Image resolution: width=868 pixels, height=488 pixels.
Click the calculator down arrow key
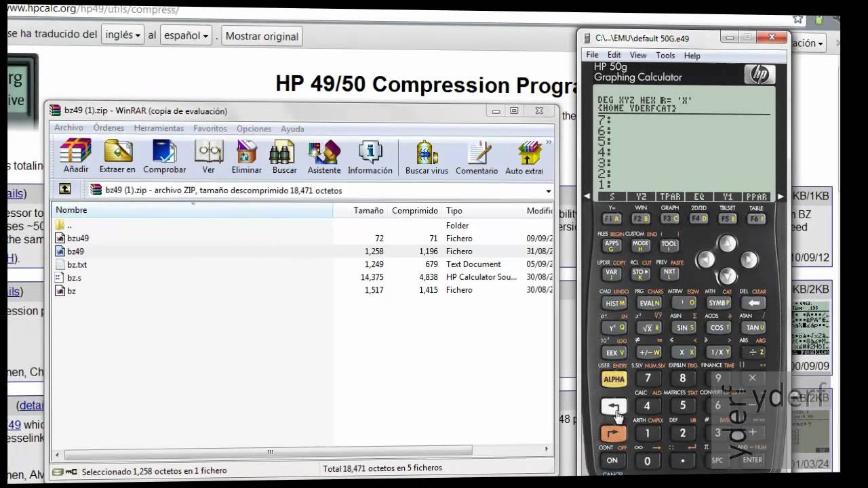pos(727,275)
